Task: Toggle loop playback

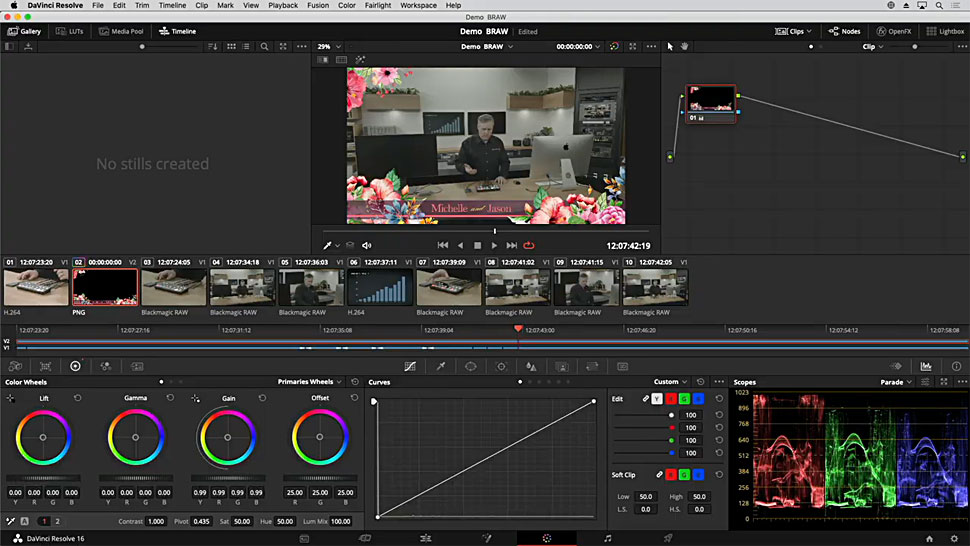Action: coord(529,245)
